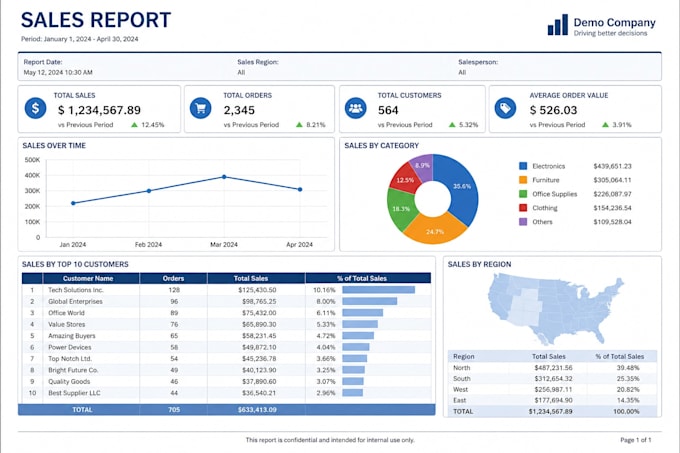
Task: Click the 24.7% orange donut segment
Action: click(435, 231)
